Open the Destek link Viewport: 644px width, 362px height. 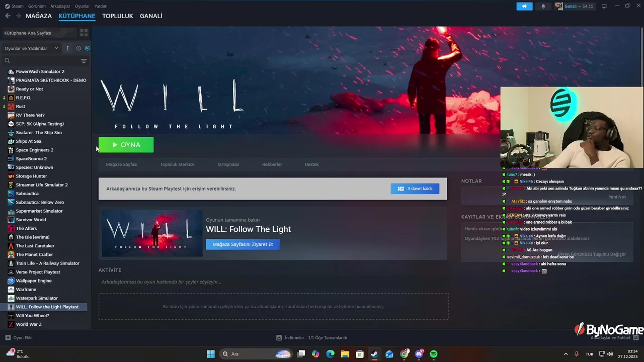(311, 164)
